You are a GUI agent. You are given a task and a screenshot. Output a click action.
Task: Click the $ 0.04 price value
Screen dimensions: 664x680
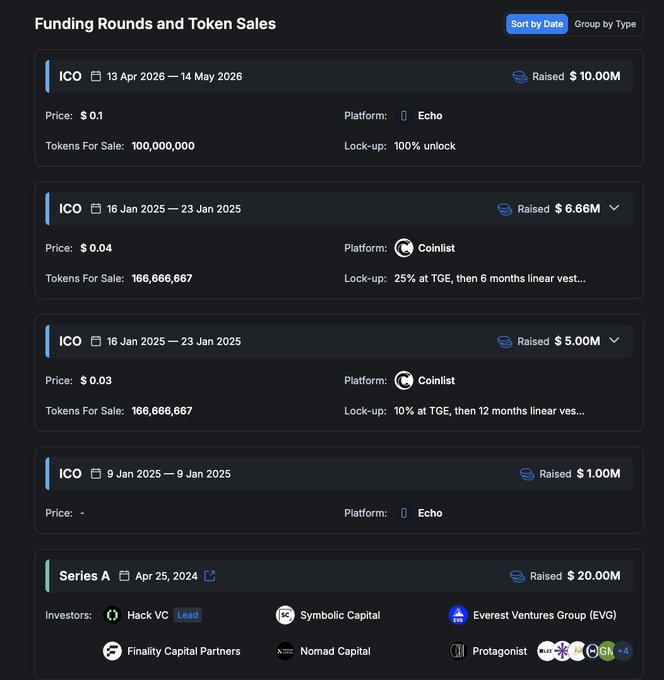96,248
